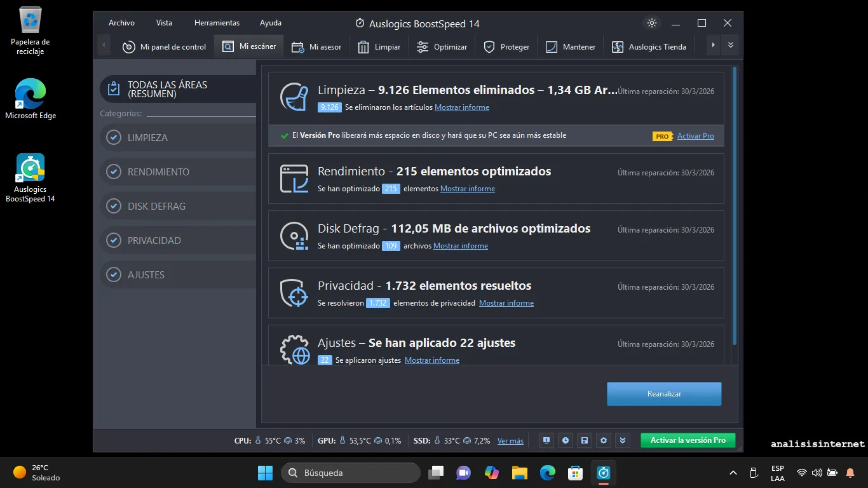This screenshot has height=488, width=868.
Task: Click the Activar Pro link
Action: 696,136
